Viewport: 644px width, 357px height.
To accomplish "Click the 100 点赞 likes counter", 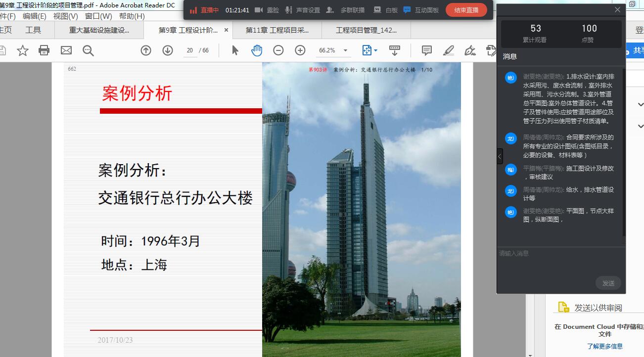I will 589,34.
